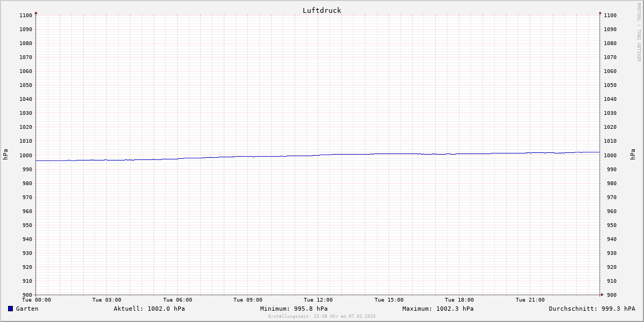Select the Garten legend label
644x322 pixels.
coord(27,309)
